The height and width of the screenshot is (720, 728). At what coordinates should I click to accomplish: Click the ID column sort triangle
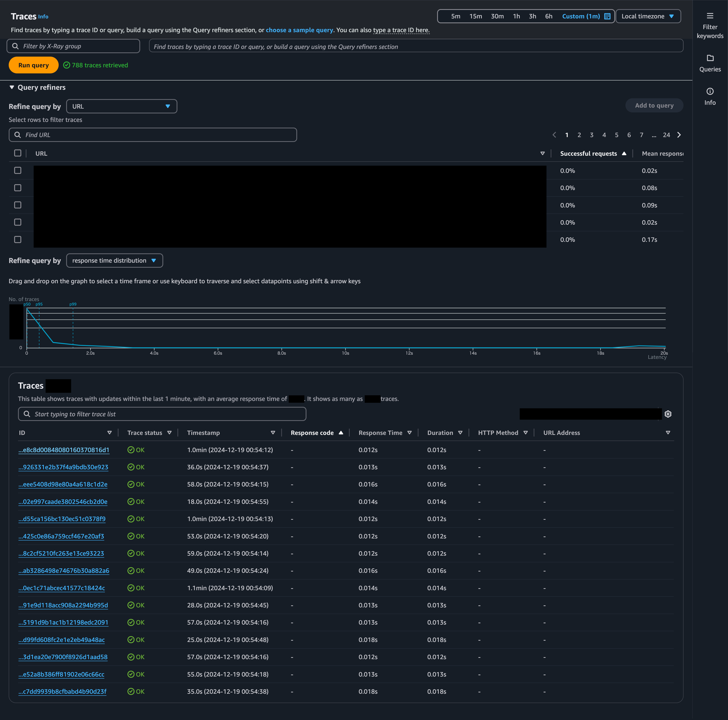click(109, 433)
